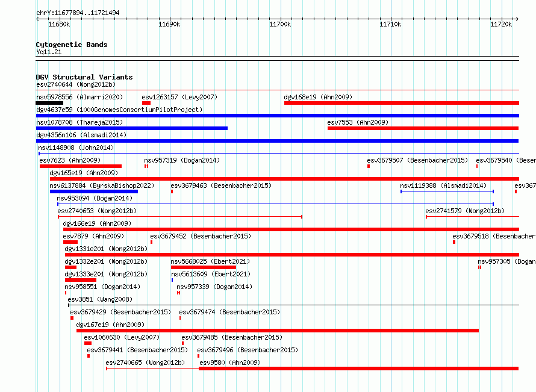Click the chrY:11677894..11721494 region label

[x=78, y=13]
